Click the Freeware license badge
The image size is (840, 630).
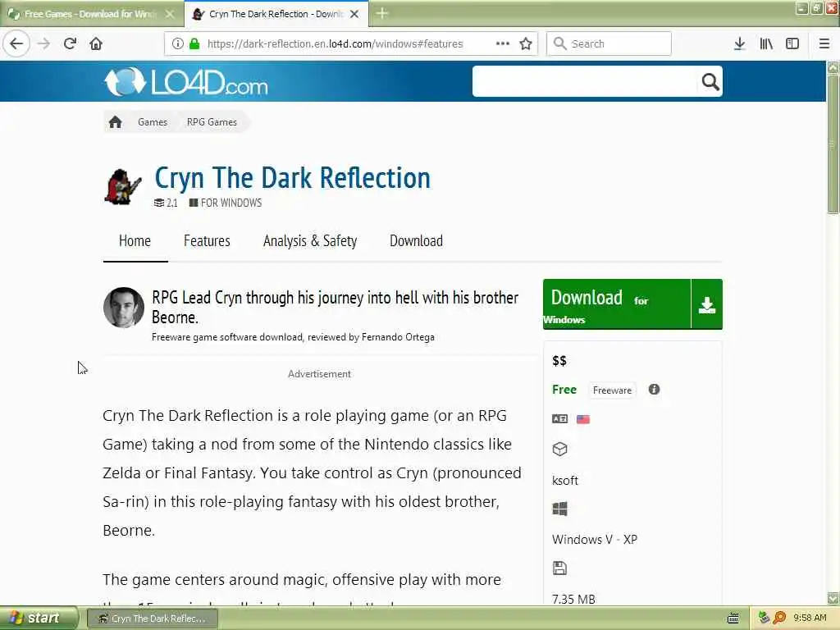point(612,390)
